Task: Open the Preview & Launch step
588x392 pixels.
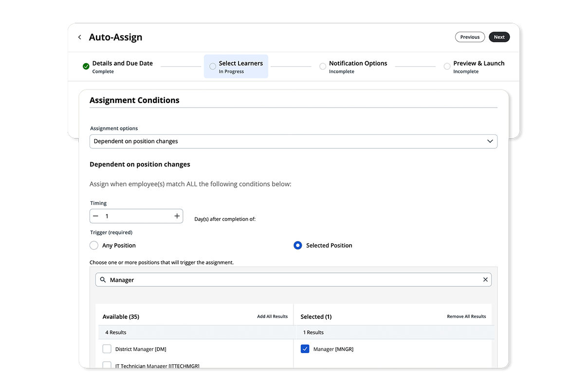Action: pos(474,67)
